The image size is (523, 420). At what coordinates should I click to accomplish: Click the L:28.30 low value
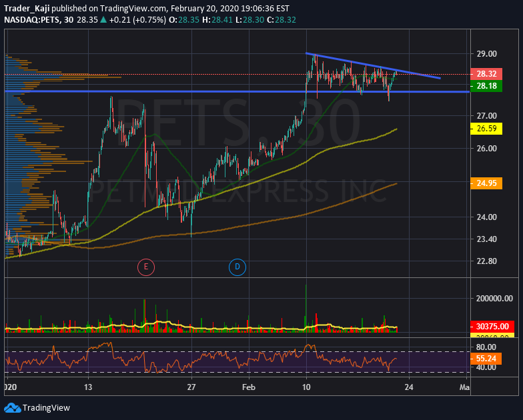coord(249,20)
